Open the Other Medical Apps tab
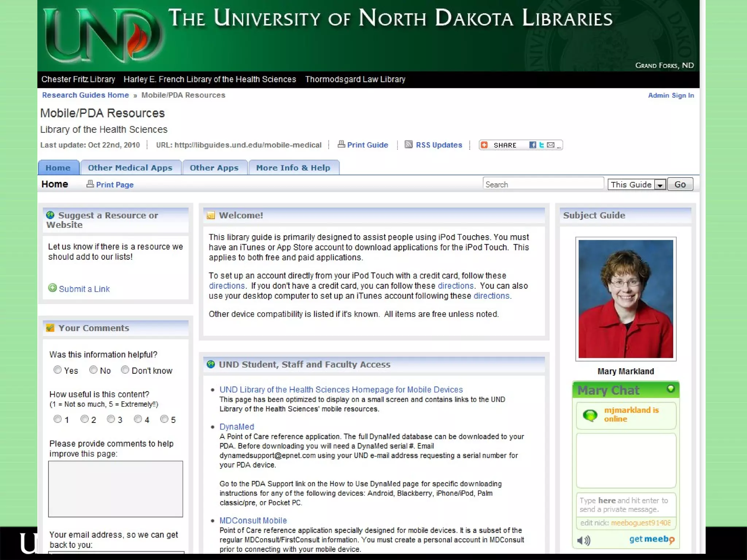The height and width of the screenshot is (560, 747). 130,168
